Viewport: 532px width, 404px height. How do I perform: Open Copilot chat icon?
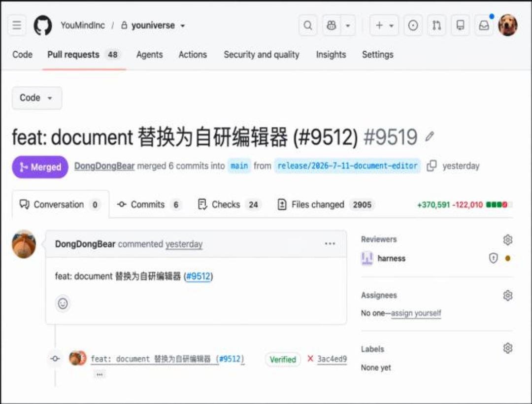click(331, 26)
